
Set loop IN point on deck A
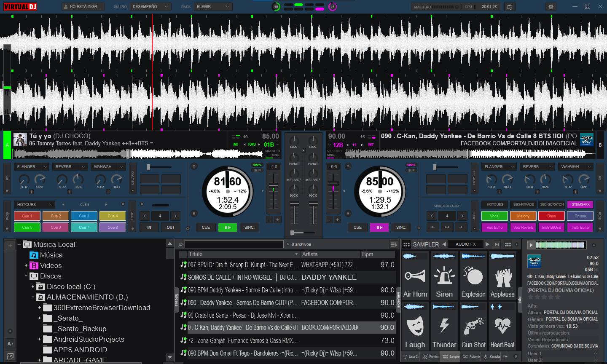pos(149,227)
